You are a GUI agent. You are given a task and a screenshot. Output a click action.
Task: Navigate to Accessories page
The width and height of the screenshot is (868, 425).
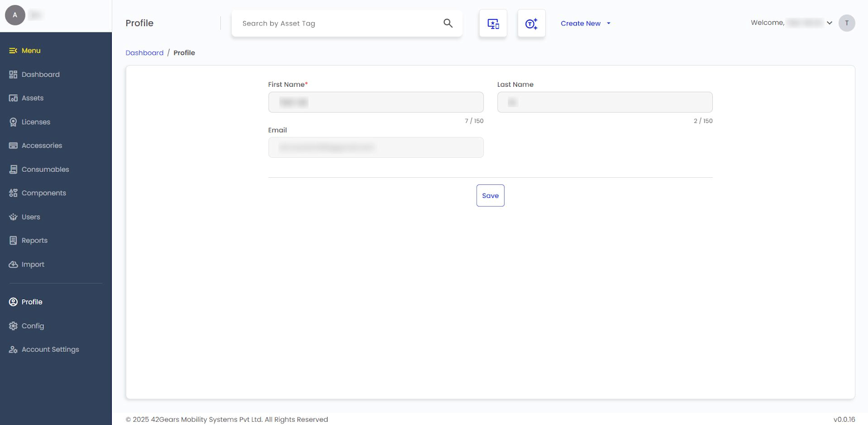pos(42,146)
